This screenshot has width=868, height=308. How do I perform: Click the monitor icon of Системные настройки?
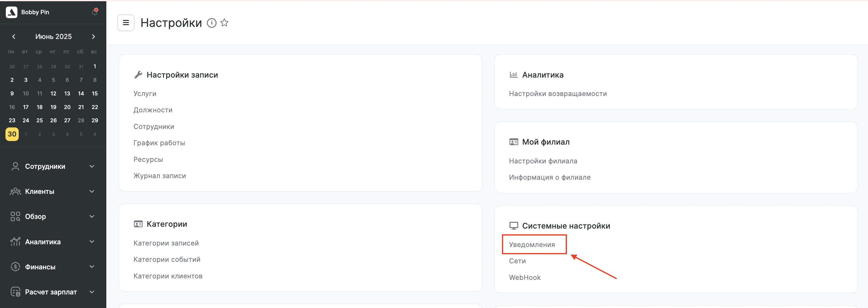point(513,226)
